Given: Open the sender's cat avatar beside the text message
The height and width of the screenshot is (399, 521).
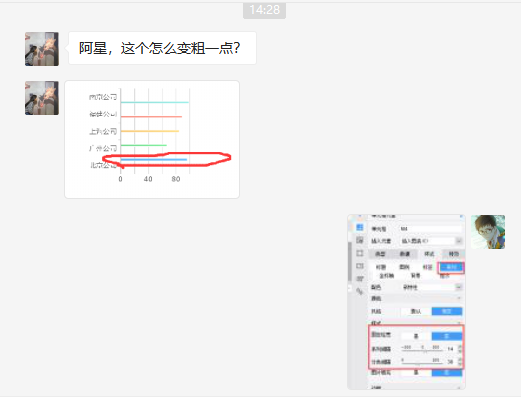Looking at the screenshot, I should coord(42,49).
